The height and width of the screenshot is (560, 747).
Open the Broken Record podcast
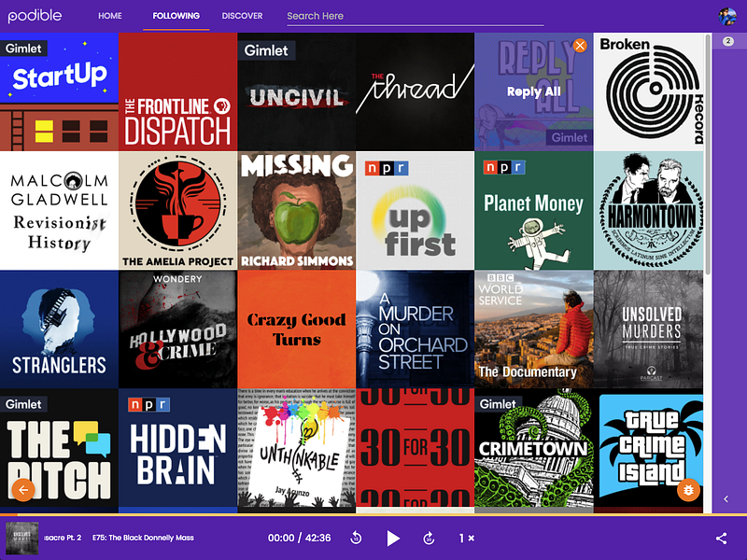[648, 91]
